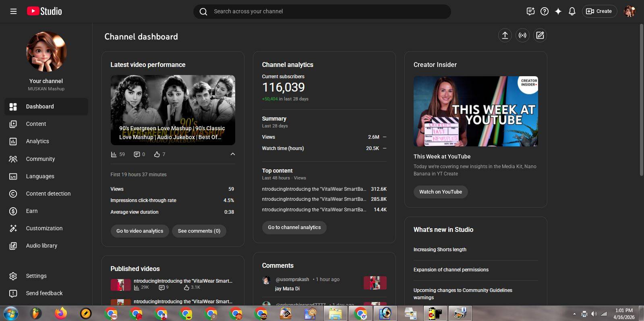Open Analytics in the sidebar

37,141
